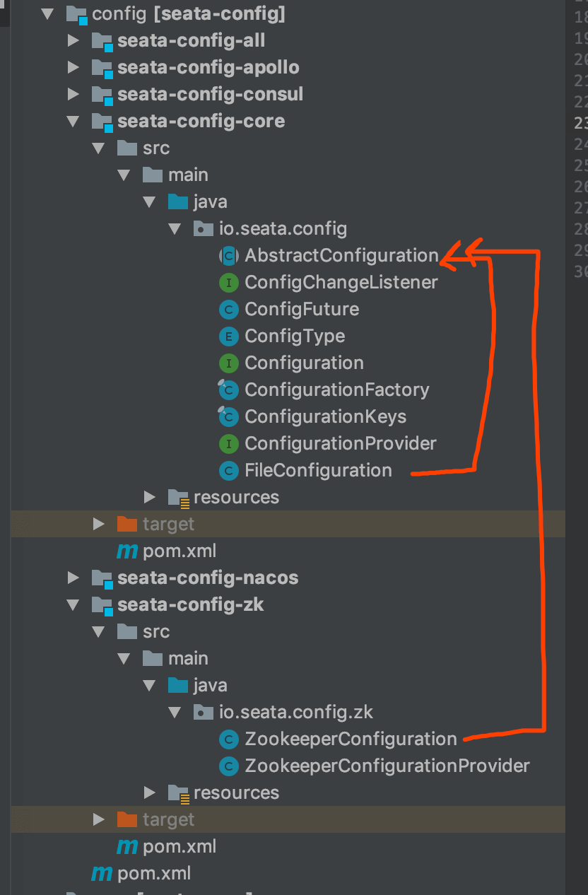Select the ConfigurationProvider interface
The image size is (588, 895).
[340, 444]
